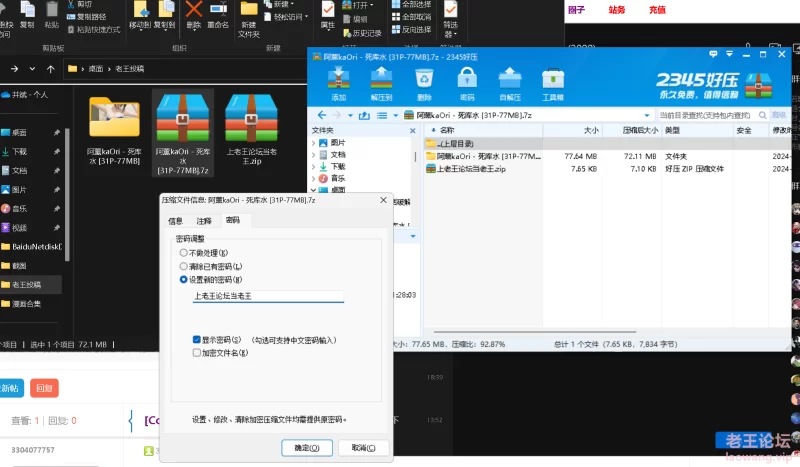
Task: Click 粘贴快捷方式 in Explorer ribbon
Action: coord(94,30)
